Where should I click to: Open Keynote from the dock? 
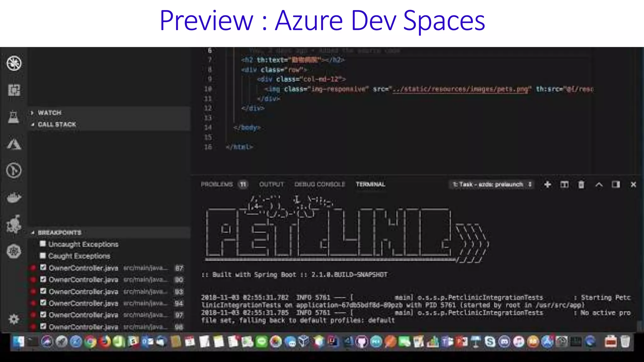[x=476, y=342]
